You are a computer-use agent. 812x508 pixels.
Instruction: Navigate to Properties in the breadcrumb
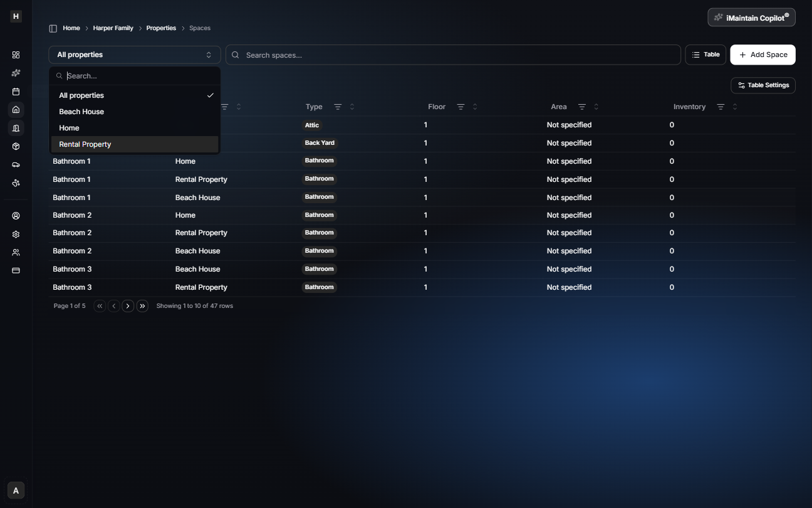point(161,28)
